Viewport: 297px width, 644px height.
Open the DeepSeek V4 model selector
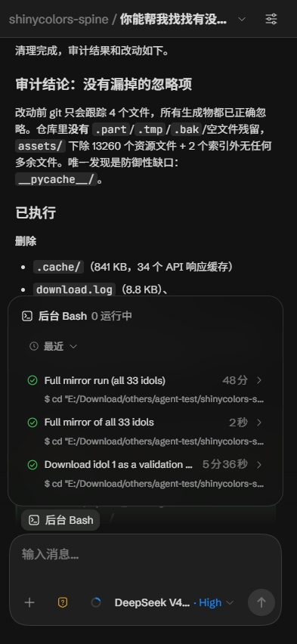[x=174, y=602]
